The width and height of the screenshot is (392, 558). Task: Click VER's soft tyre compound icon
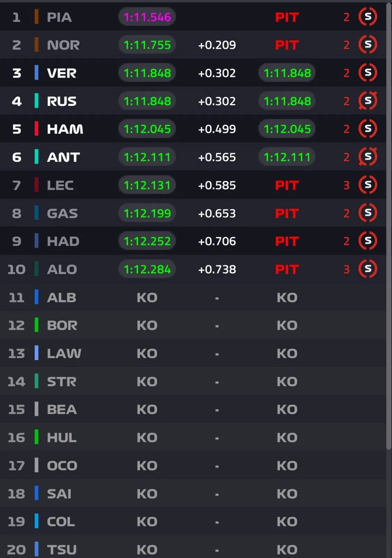(368, 73)
